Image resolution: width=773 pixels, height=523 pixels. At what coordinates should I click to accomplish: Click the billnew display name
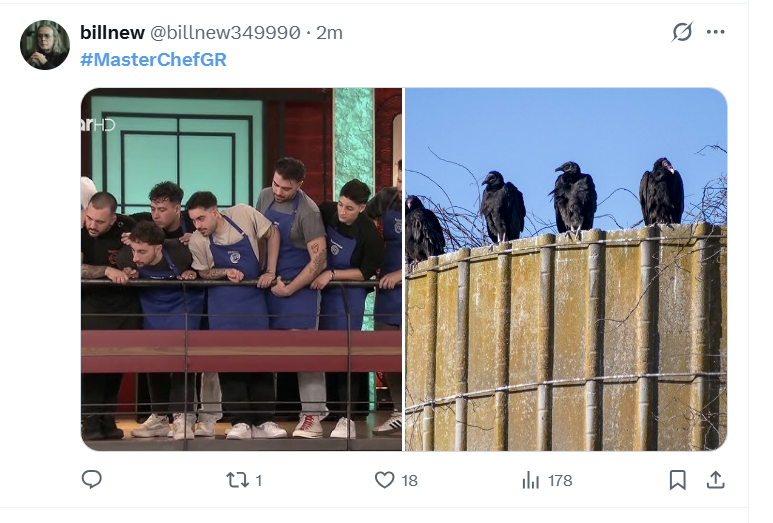(112, 33)
